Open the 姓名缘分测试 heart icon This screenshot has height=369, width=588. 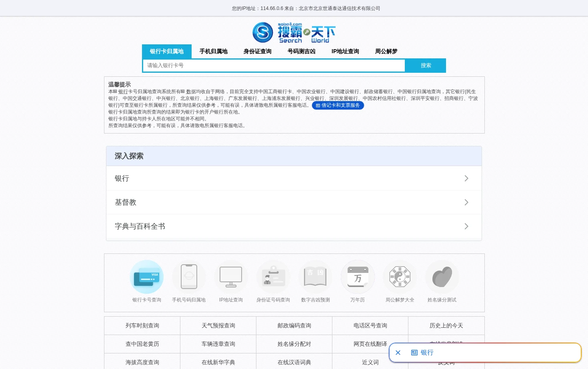[x=442, y=277]
